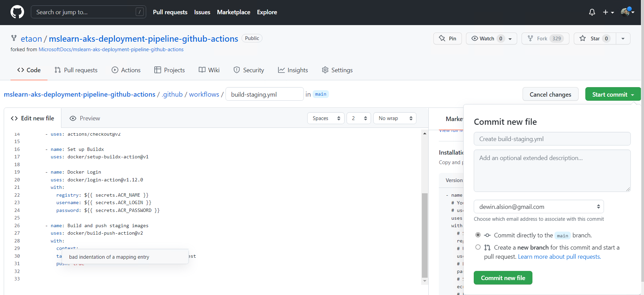Viewport: 644px width, 295px height.
Task: Open the No wrap line mode dropdown
Action: coord(395,118)
